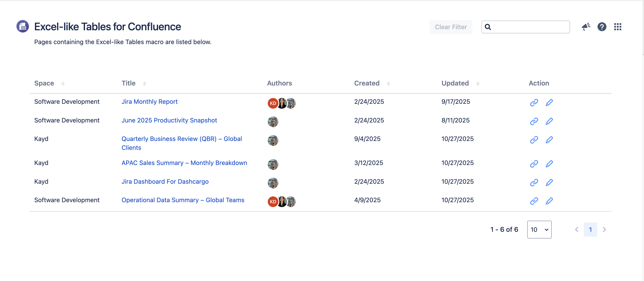Image resolution: width=644 pixels, height=281 pixels.
Task: Click the search input field
Action: [x=530, y=27]
